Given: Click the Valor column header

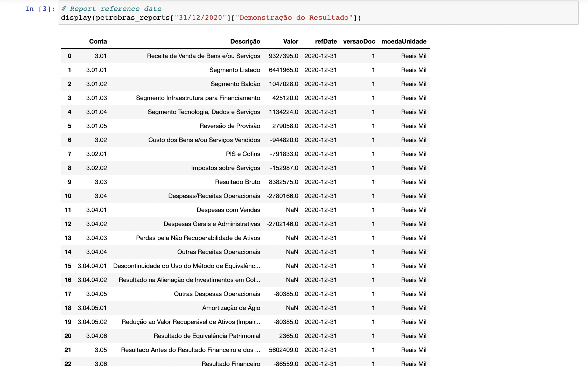Looking at the screenshot, I should coord(290,41).
